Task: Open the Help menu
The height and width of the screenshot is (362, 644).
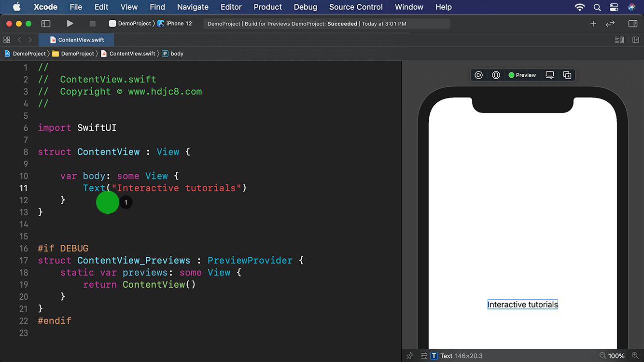Action: tap(443, 7)
